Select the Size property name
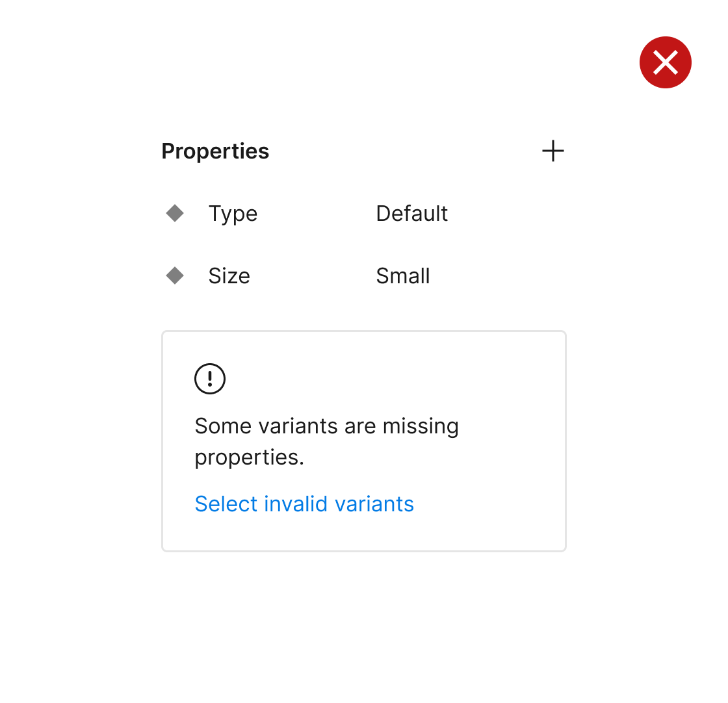This screenshot has width=728, height=703. [229, 276]
